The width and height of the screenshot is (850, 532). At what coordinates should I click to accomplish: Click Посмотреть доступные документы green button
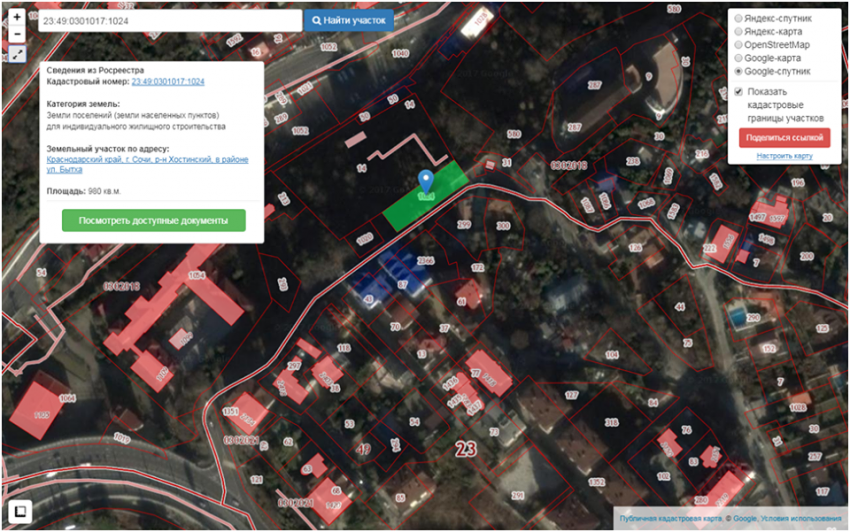(153, 220)
